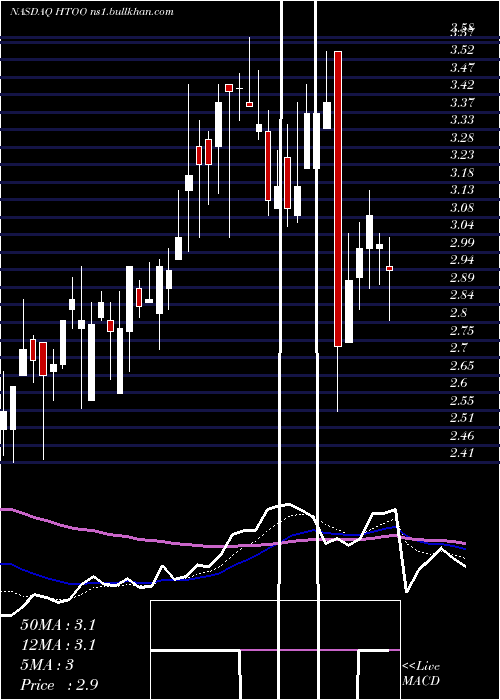The height and width of the screenshot is (700, 500).
Task: Click the 5MA : 3 label
Action: [47, 665]
